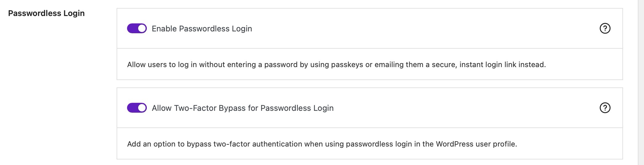Viewport: 644px width, 165px height.
Task: Click the question mark beside Two-Factor Bypass option
Action: click(x=605, y=108)
